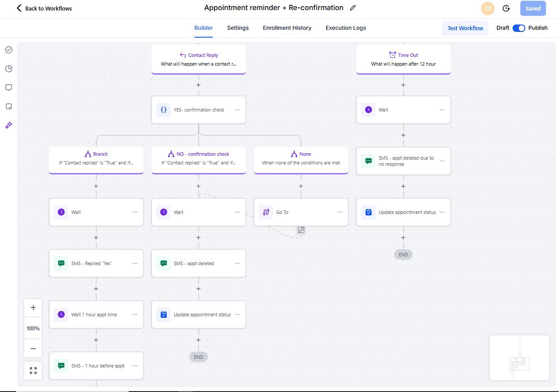
Task: Click the workflow minimap thumbnail
Action: 519,357
